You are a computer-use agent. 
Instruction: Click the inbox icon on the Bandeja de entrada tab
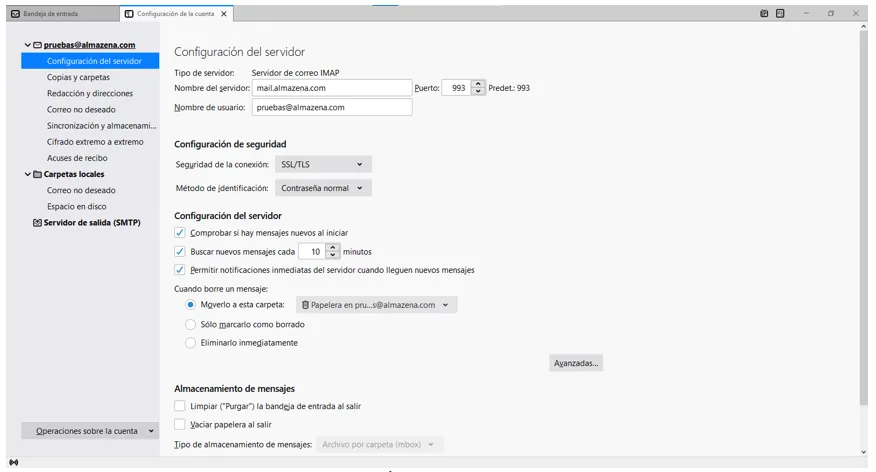[16, 14]
